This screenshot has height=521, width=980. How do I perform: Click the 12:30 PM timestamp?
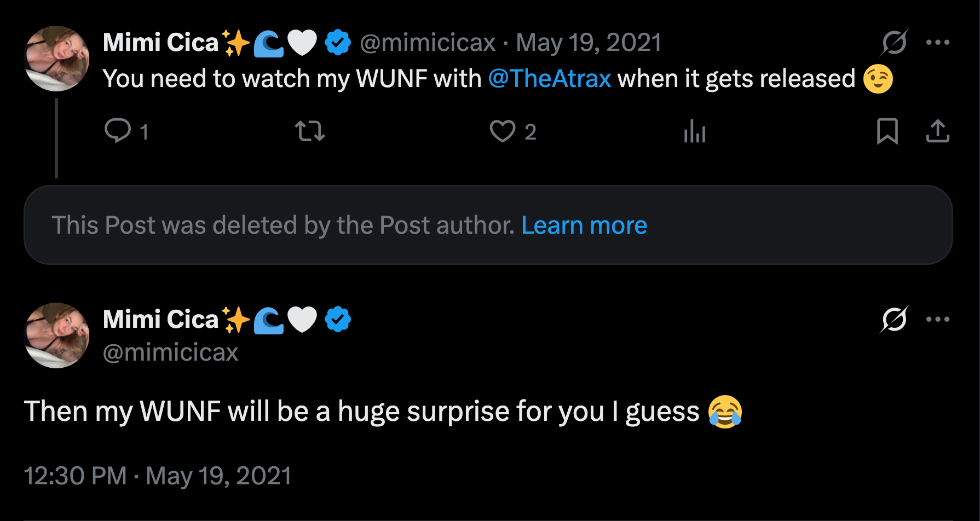pos(75,476)
